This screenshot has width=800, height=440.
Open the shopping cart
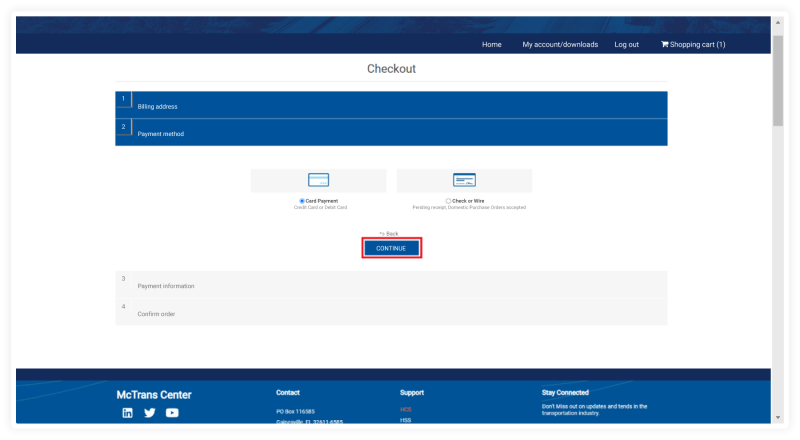pyautogui.click(x=693, y=45)
